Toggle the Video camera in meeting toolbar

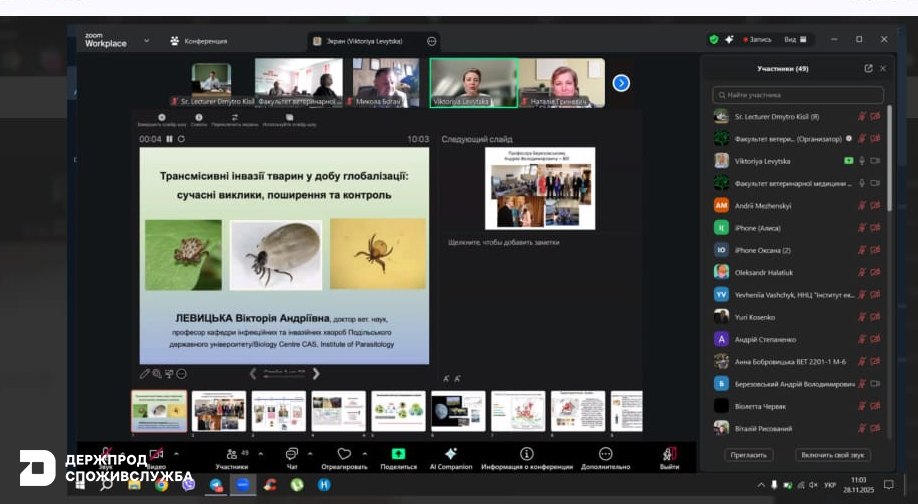point(156,454)
